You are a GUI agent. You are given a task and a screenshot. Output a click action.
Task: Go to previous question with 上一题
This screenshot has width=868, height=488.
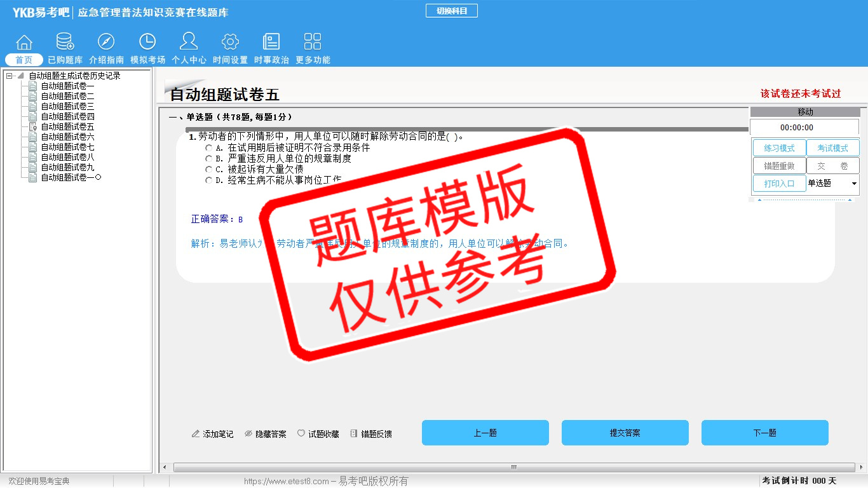click(x=485, y=433)
